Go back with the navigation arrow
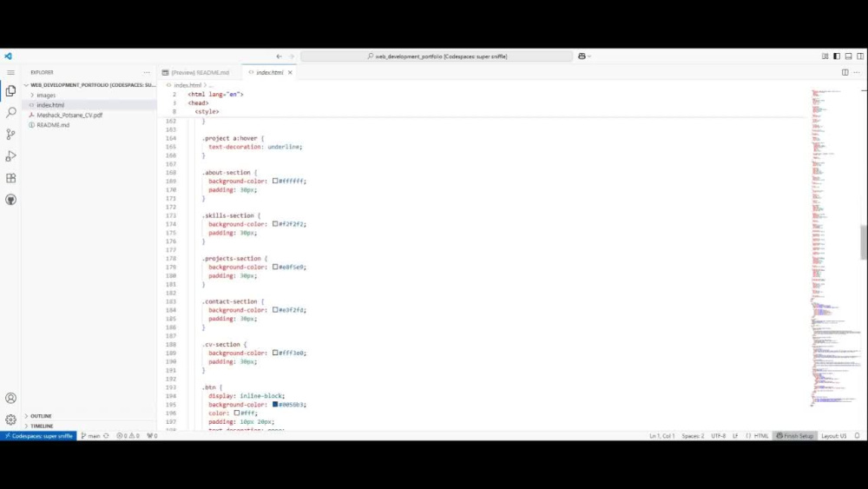Screen dimensions: 868x489 point(279,56)
